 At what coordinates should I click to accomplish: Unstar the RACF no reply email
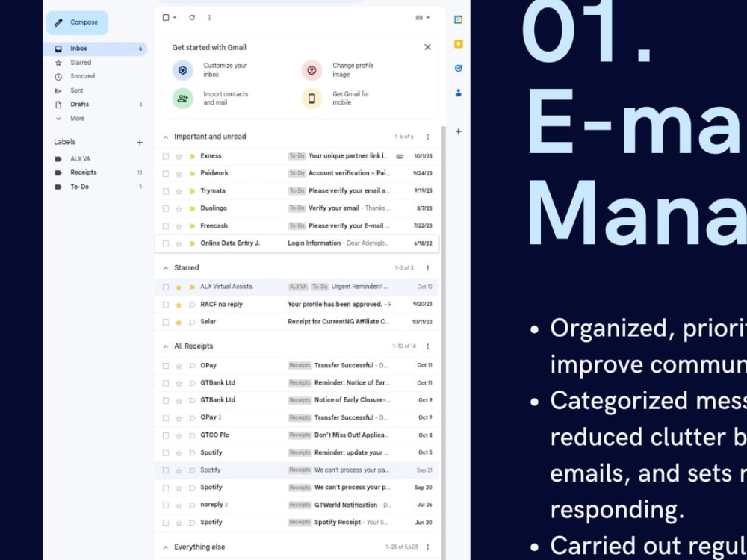(179, 305)
